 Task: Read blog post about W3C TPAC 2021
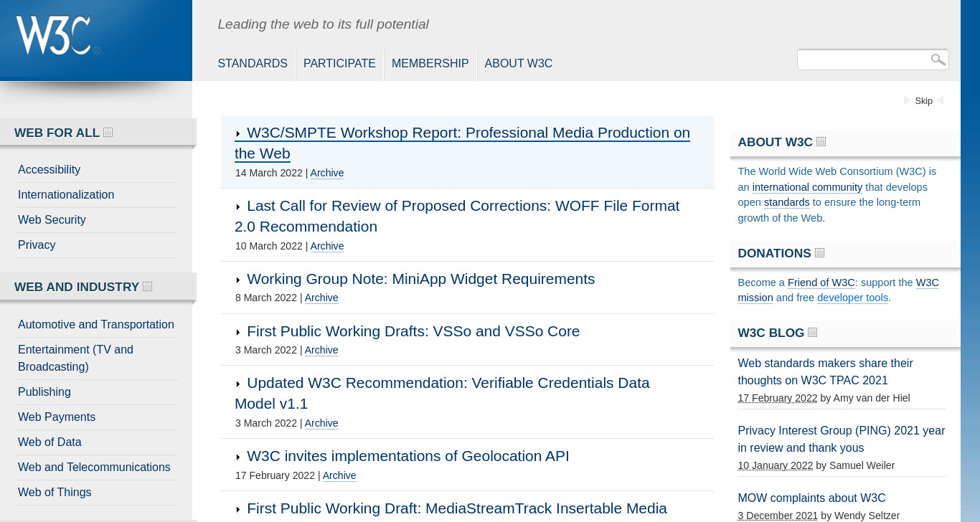(825, 371)
